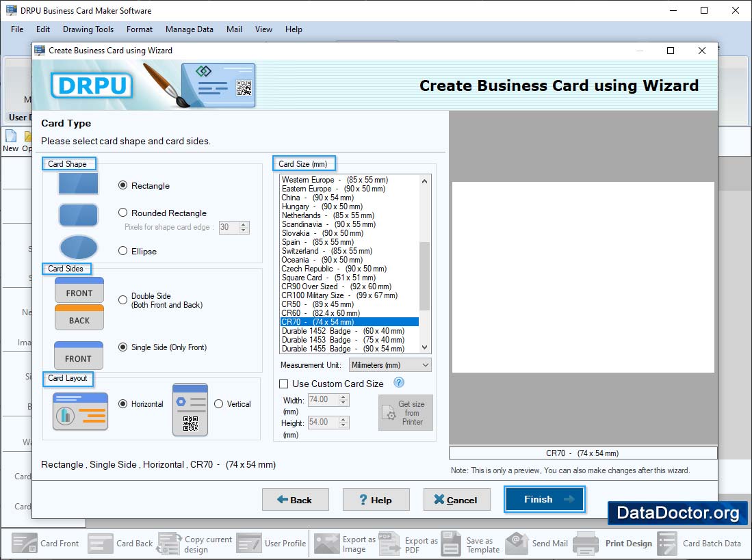Click Get size from Printer button
The width and height of the screenshot is (752, 560).
pos(406,412)
